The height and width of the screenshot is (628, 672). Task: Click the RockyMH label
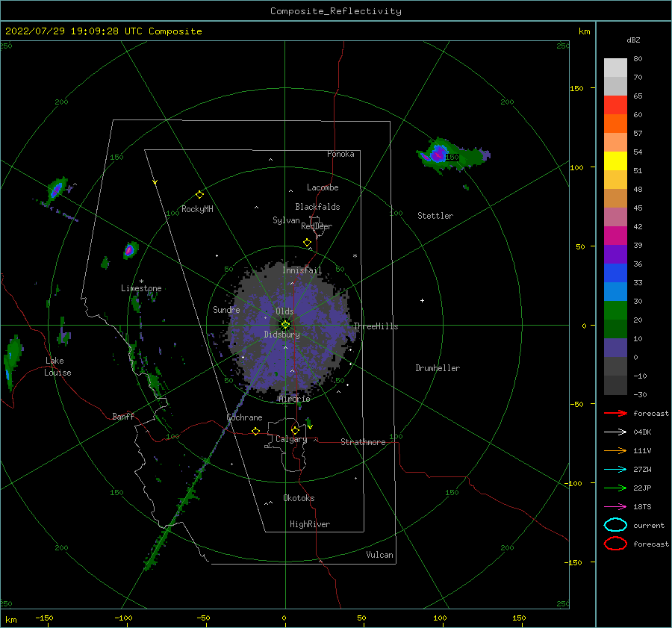tap(197, 209)
